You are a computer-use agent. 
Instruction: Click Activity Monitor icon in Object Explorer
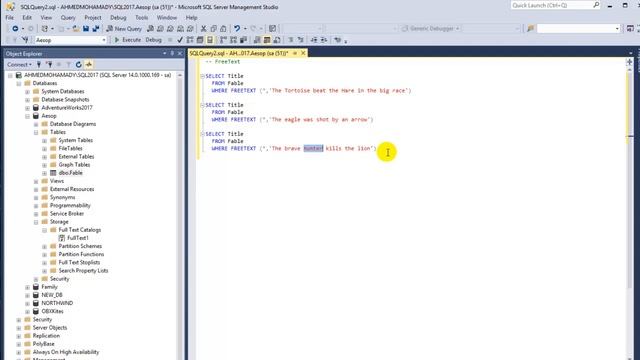(89, 64)
